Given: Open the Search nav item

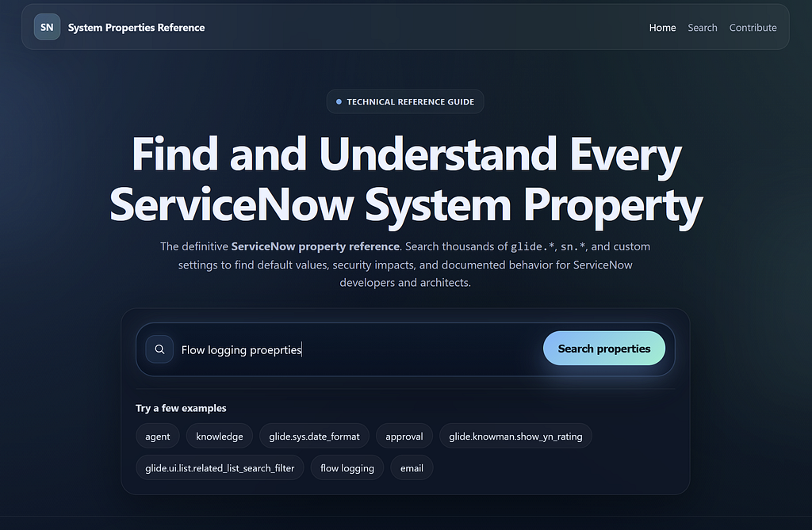Looking at the screenshot, I should point(703,28).
